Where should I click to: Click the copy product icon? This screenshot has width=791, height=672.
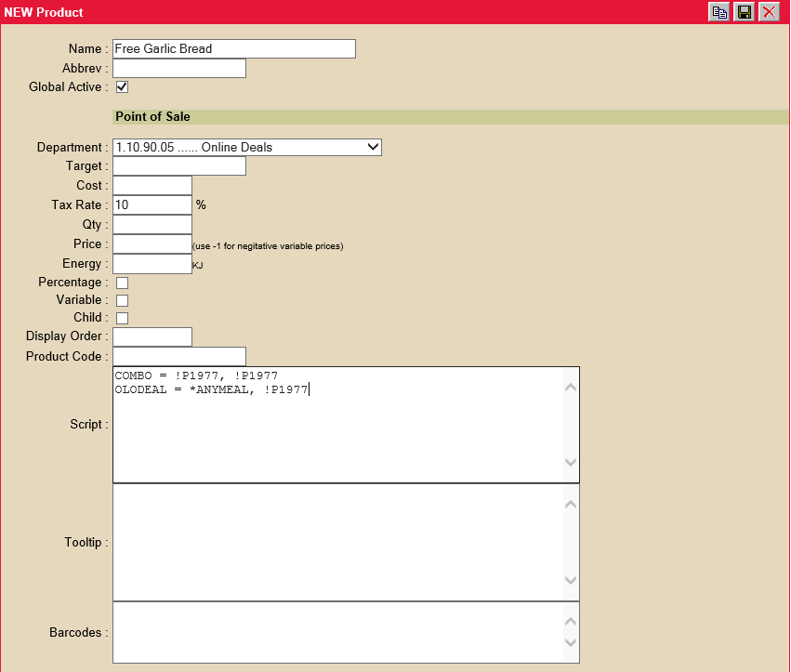click(x=719, y=12)
